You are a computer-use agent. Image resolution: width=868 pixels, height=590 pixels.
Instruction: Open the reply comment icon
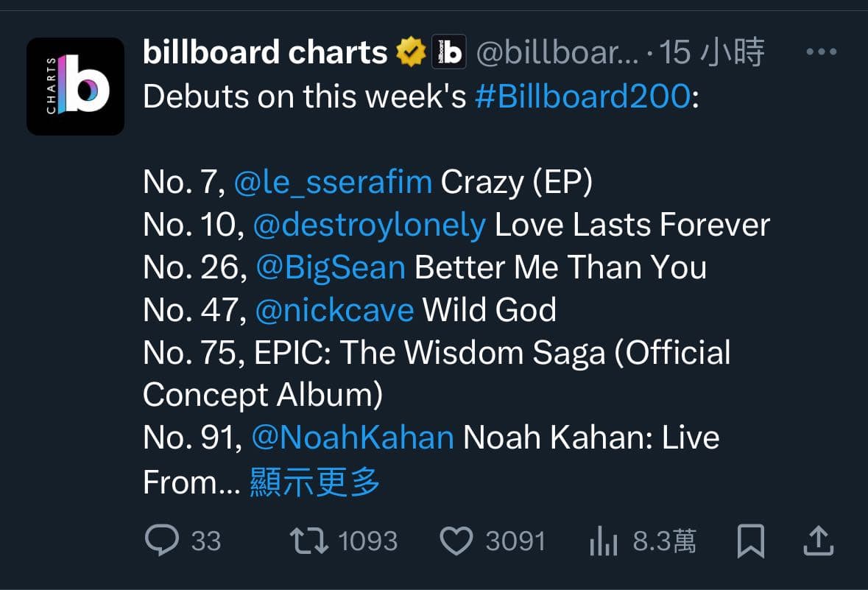tap(162, 540)
